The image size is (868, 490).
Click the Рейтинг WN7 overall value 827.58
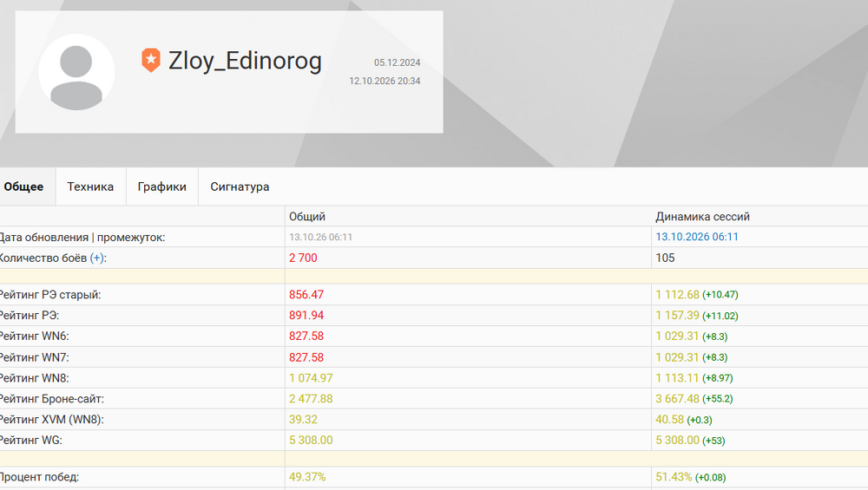pos(306,357)
